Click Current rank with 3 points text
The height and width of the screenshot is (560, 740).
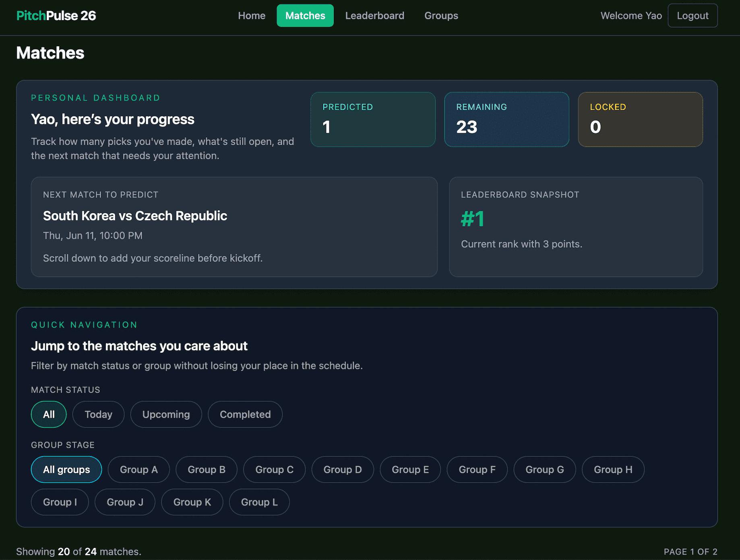(521, 244)
